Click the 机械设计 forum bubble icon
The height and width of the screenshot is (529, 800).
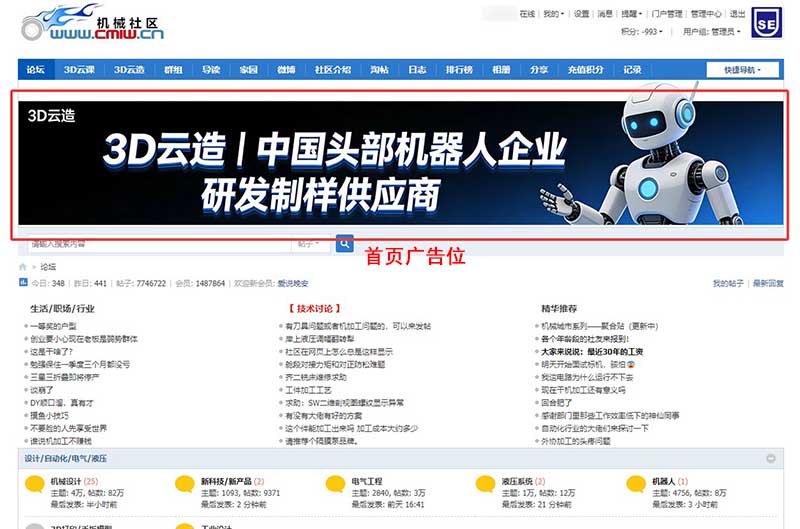pos(35,485)
